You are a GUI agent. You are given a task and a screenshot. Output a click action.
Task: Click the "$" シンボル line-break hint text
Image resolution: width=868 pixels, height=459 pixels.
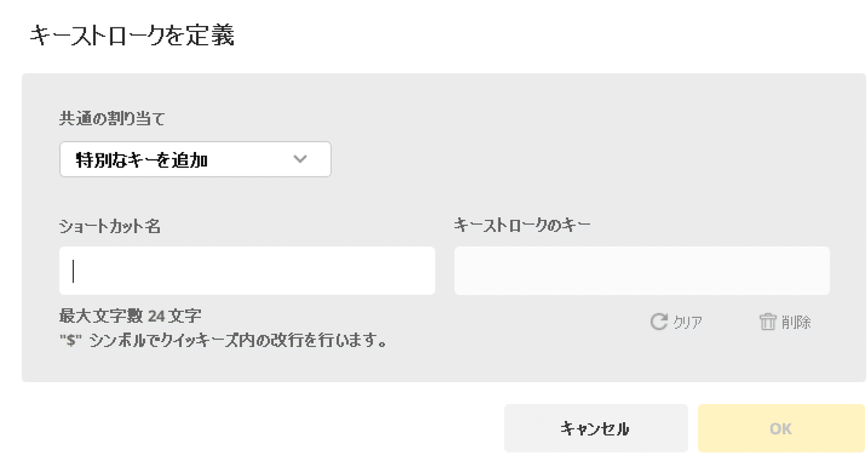(x=222, y=340)
